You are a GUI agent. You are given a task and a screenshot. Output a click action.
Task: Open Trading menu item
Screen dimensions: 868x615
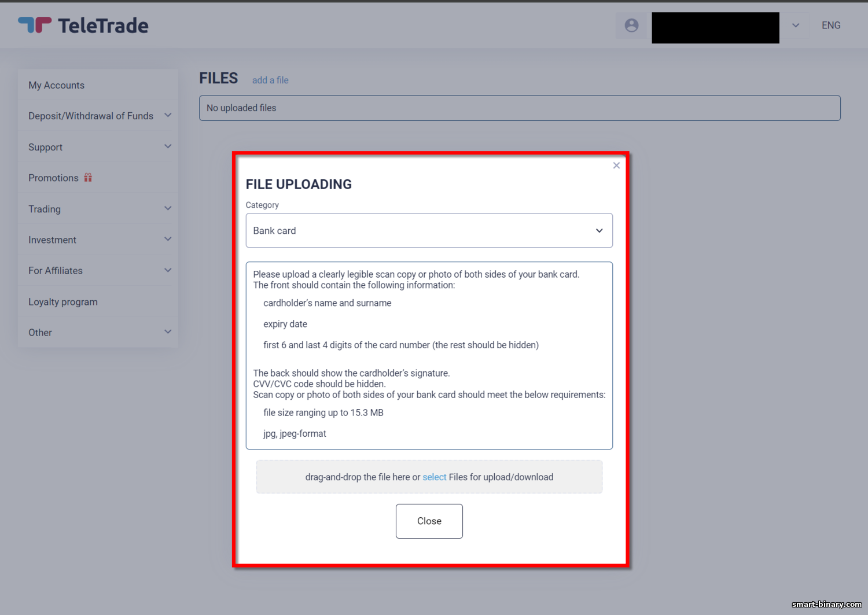point(45,209)
